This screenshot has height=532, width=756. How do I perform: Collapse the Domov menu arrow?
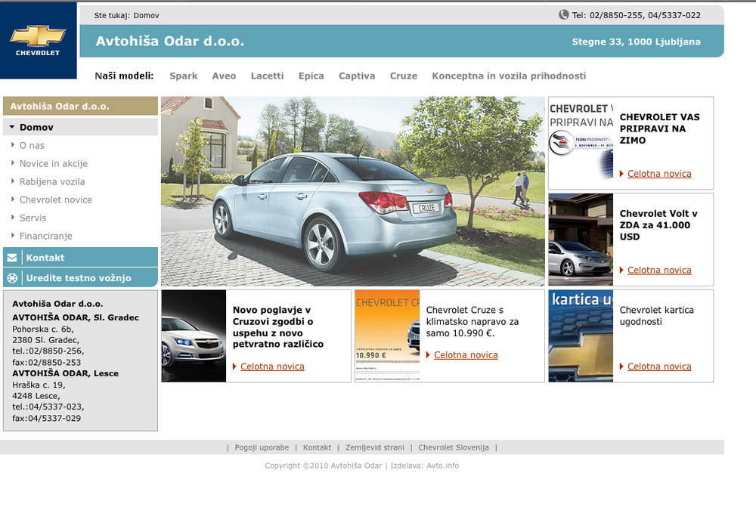click(x=12, y=127)
